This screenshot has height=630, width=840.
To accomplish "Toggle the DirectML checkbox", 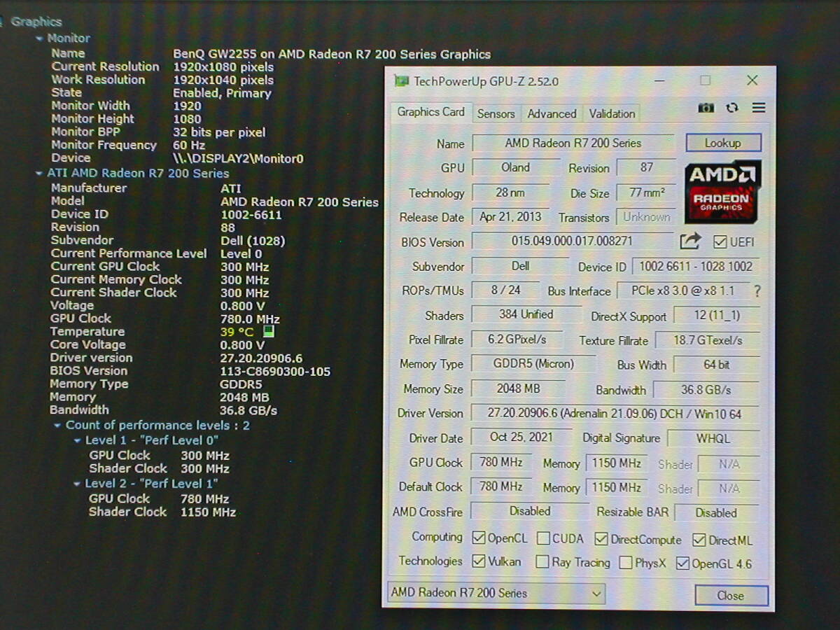I will [x=699, y=540].
